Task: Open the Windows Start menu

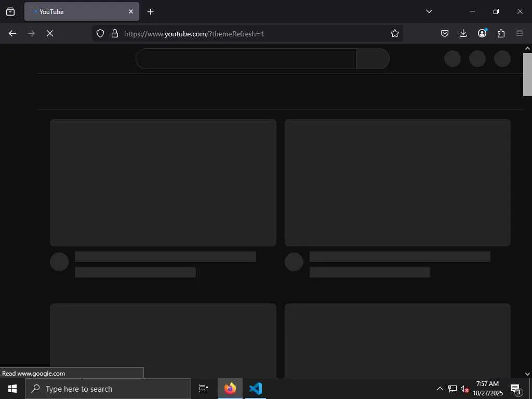Action: coord(12,389)
